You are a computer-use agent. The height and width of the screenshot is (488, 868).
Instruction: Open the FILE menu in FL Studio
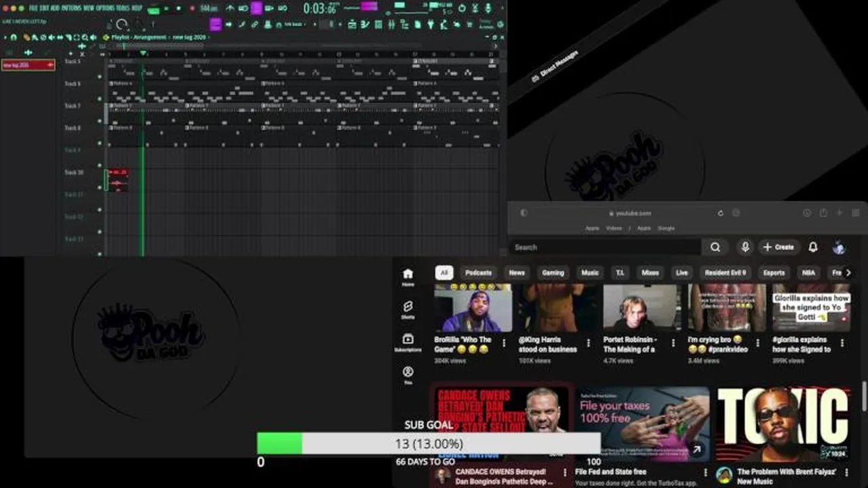coord(34,8)
